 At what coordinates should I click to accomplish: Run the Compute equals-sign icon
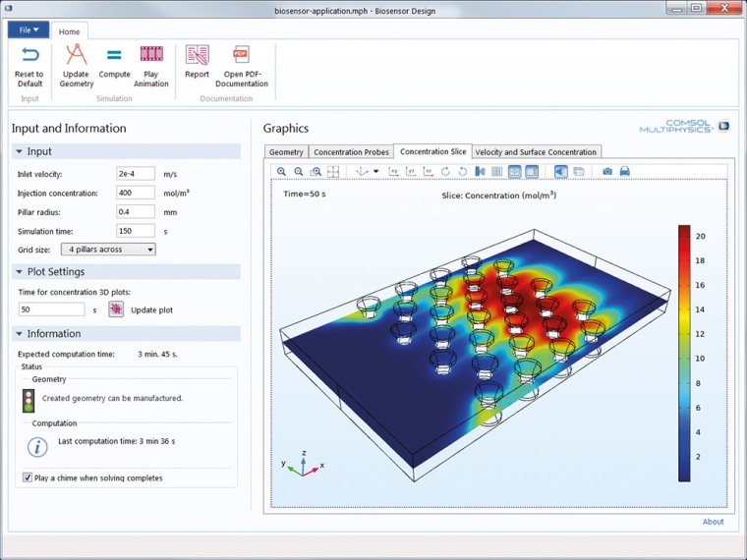click(114, 55)
